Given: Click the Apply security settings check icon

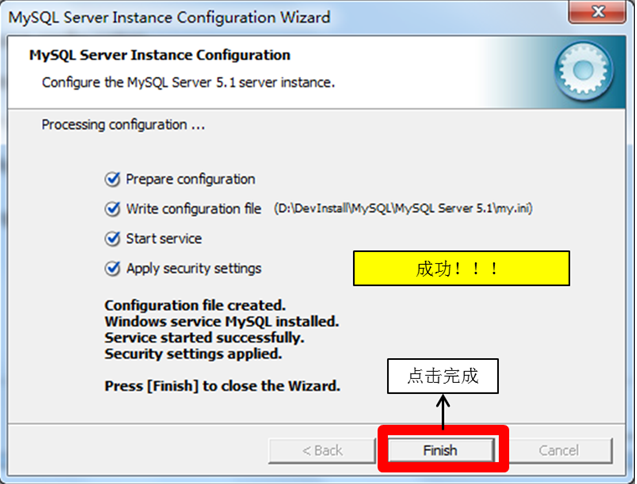Looking at the screenshot, I should (113, 268).
